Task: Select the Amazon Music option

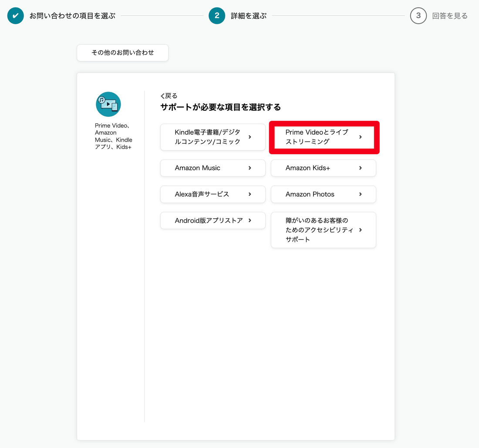Action: (x=213, y=168)
